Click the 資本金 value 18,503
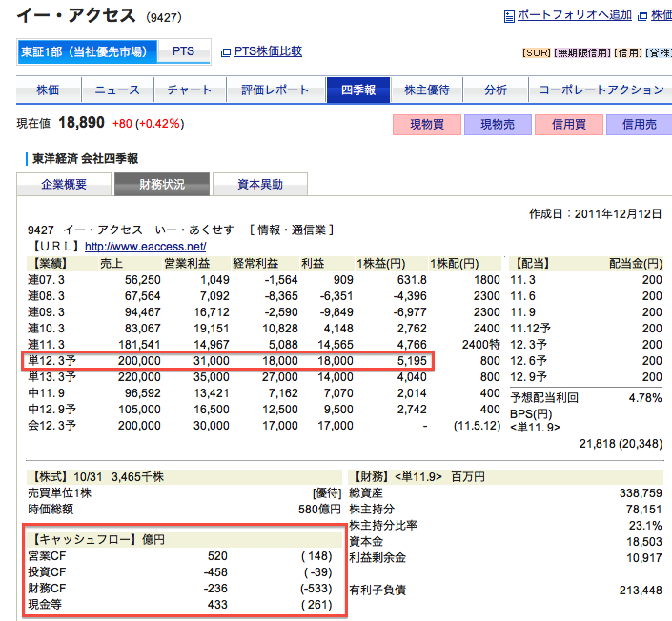 [644, 542]
